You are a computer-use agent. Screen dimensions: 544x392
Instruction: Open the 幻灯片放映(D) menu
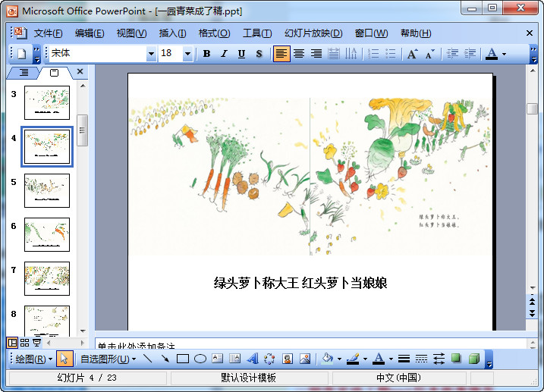313,33
